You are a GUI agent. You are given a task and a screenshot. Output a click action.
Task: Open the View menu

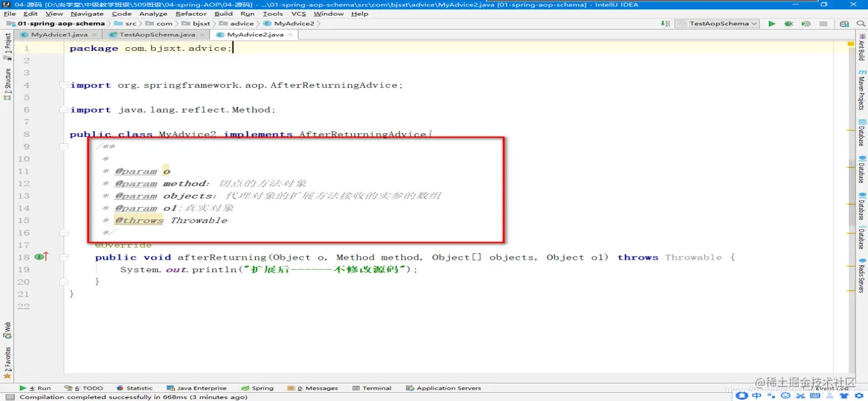[54, 14]
